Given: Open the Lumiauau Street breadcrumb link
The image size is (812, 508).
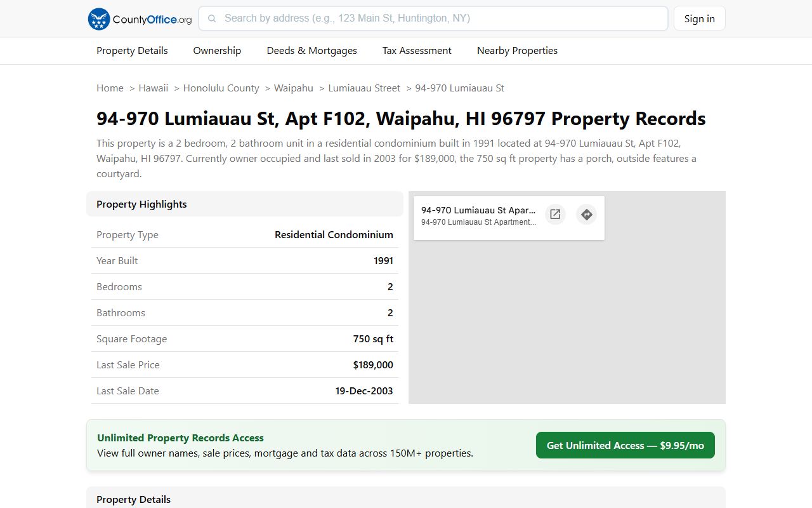Looking at the screenshot, I should [x=364, y=88].
